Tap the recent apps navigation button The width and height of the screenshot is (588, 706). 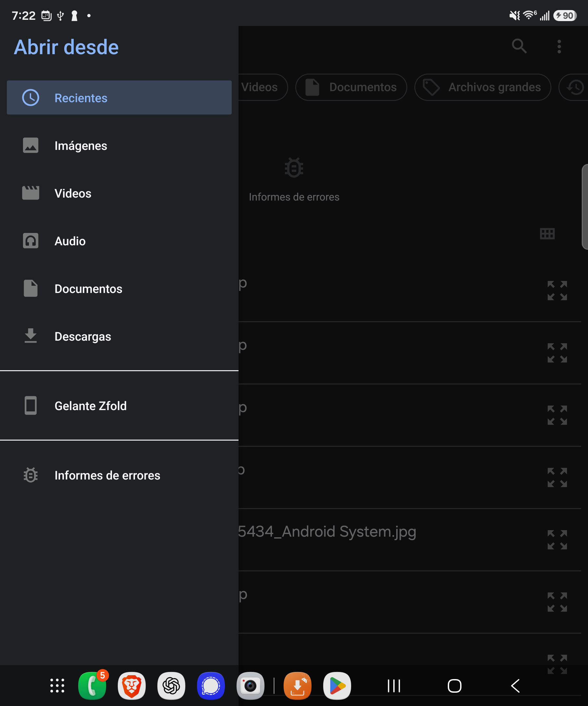point(394,686)
